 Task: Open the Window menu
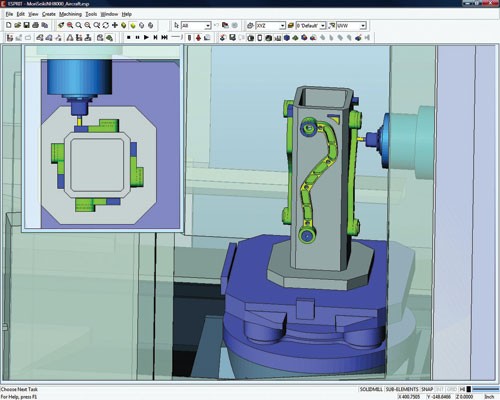click(x=109, y=14)
